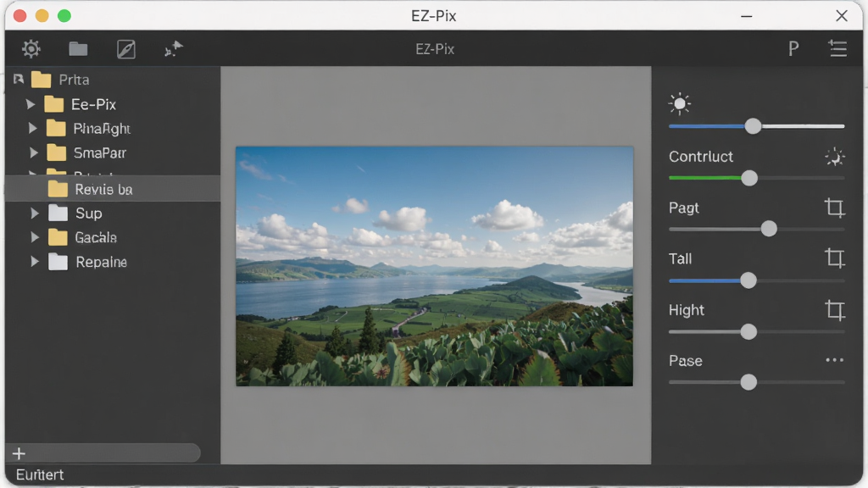This screenshot has height=488, width=868.
Task: Activate the sparkle auto-enhance toolbar icon
Action: coord(174,49)
